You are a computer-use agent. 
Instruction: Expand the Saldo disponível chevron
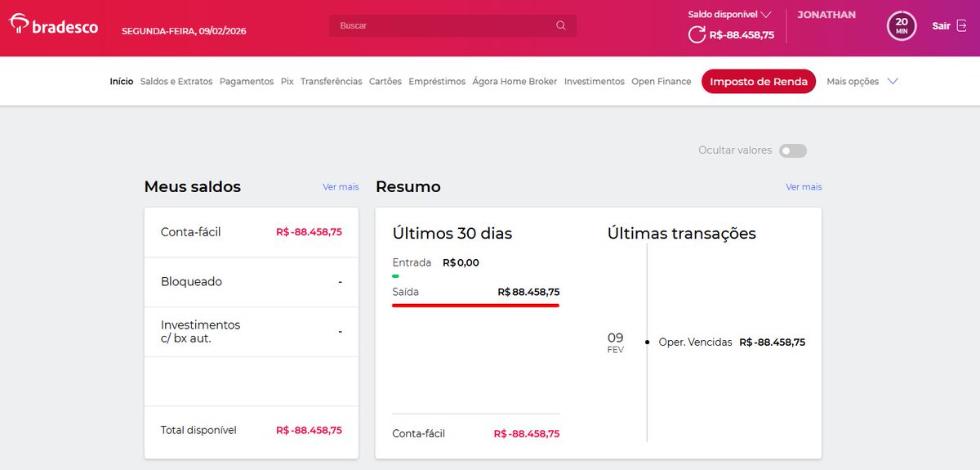tap(765, 14)
